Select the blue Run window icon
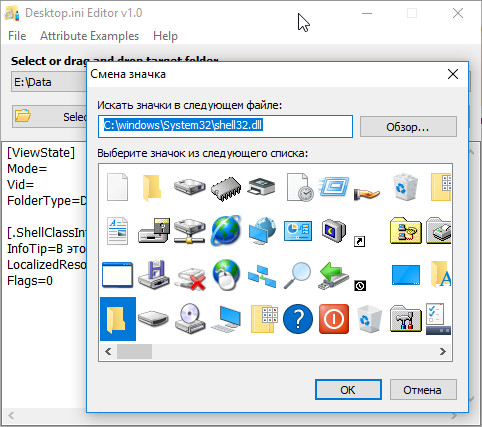 pyautogui.click(x=334, y=186)
